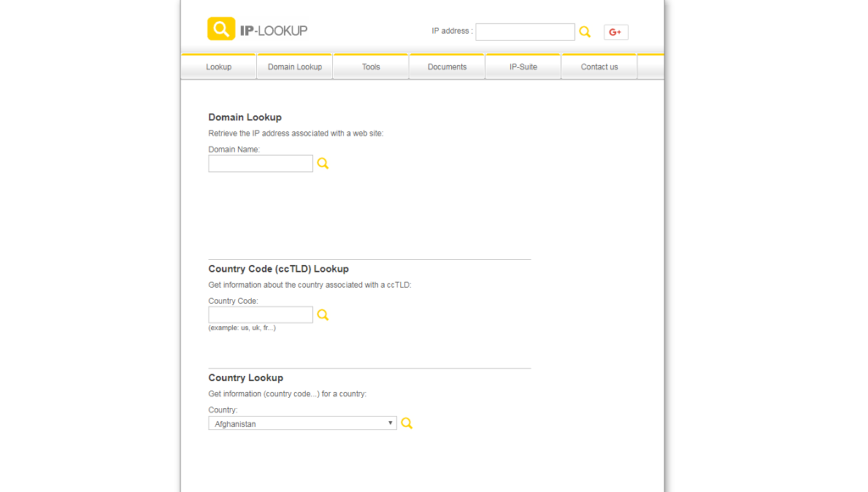
Task: Open the Domain Lookup navigation tab
Action: point(294,66)
